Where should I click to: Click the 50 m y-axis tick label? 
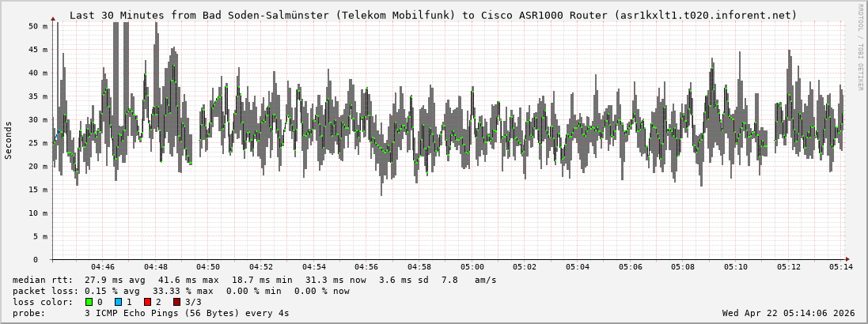point(39,26)
